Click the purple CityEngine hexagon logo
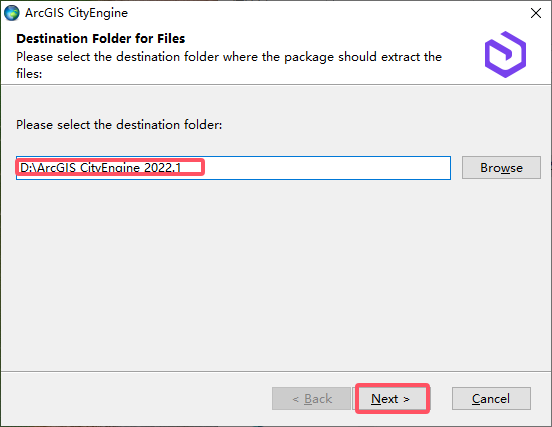This screenshot has width=552, height=427. [x=505, y=54]
